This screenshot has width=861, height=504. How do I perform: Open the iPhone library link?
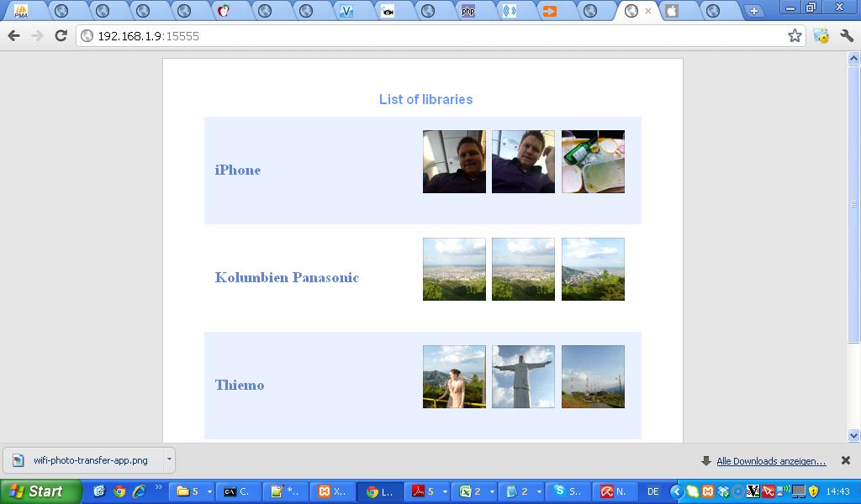point(238,170)
